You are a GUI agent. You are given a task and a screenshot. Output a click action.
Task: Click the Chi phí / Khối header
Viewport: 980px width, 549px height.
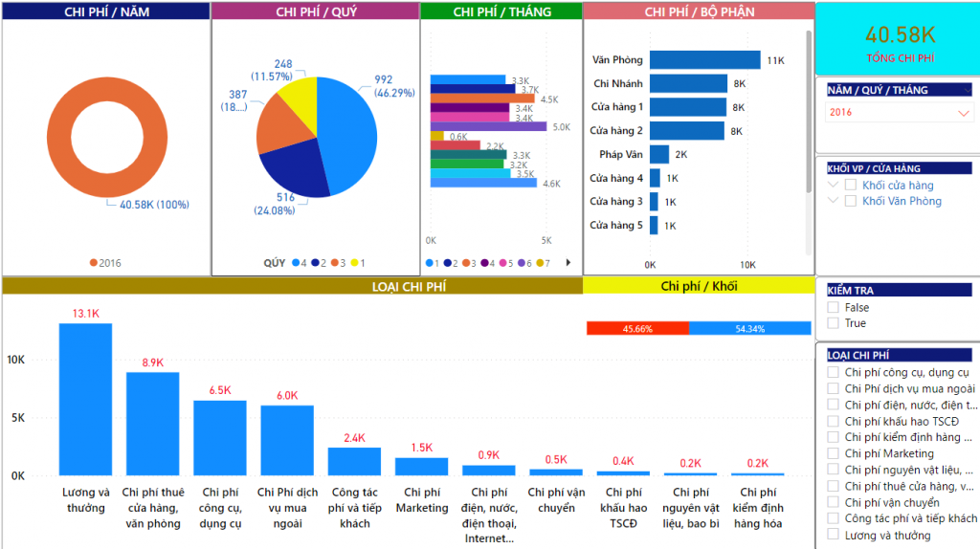[x=699, y=286]
